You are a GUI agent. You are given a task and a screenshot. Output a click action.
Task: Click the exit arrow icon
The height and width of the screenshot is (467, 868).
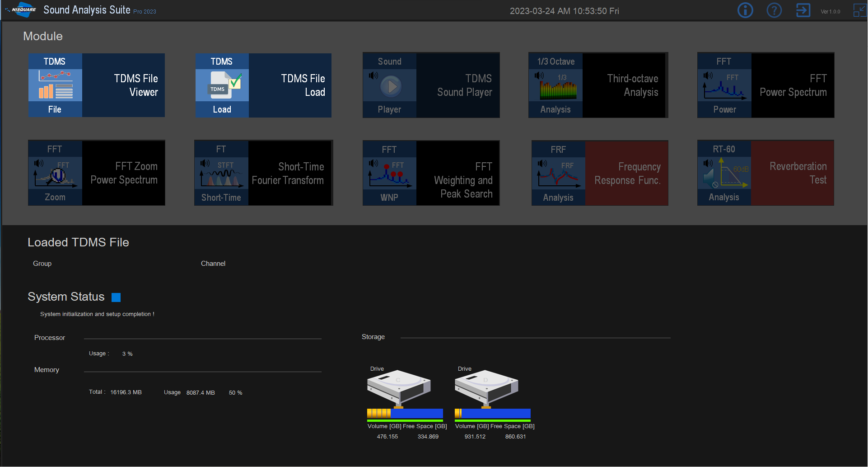pos(803,10)
